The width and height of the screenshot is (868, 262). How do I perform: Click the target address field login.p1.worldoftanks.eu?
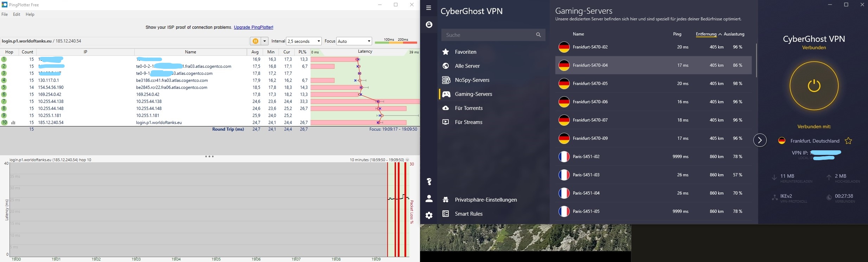[125, 41]
